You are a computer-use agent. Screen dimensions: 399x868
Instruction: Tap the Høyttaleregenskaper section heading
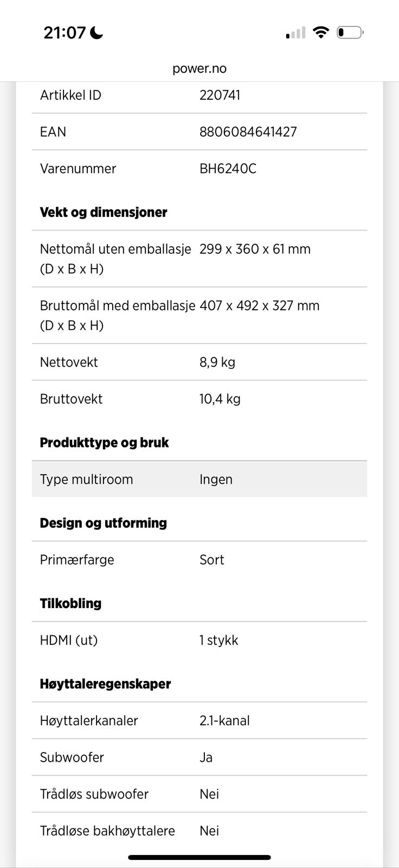tap(105, 684)
